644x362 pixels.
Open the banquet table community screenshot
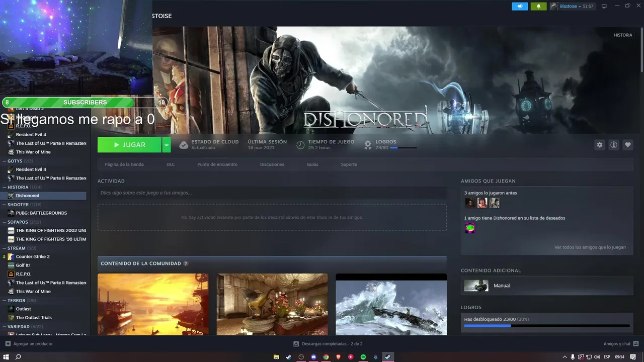(x=272, y=304)
